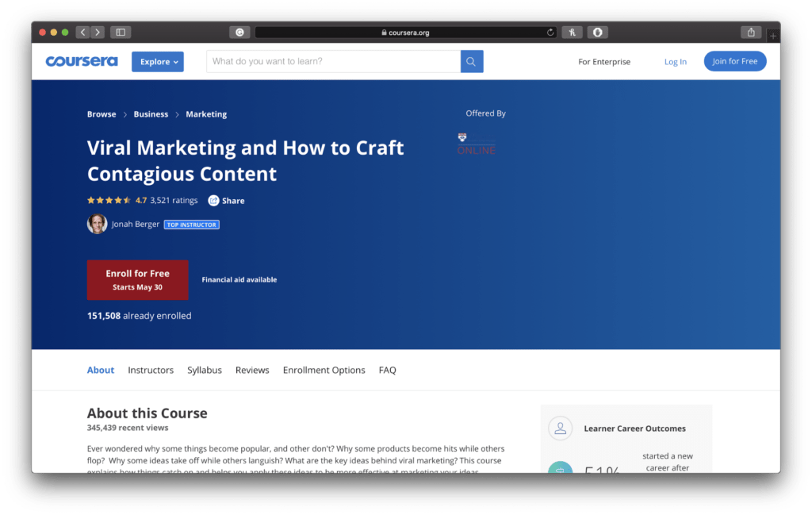
Task: Click the Learner Career Outcomes person icon
Action: click(x=561, y=429)
